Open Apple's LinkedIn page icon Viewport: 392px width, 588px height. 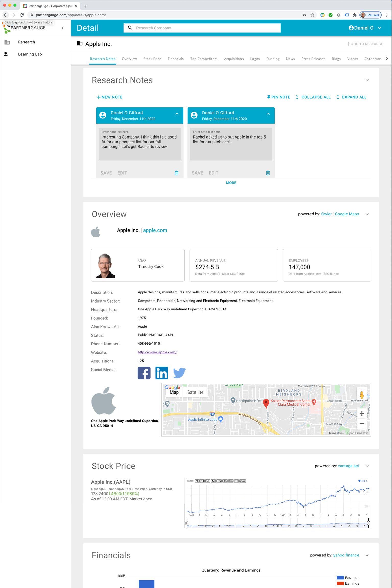click(162, 373)
